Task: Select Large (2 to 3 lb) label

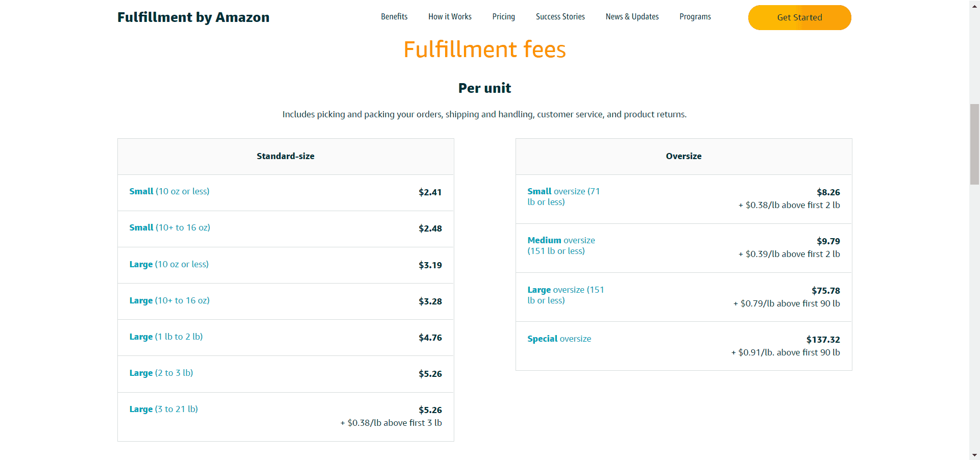Action: point(161,373)
